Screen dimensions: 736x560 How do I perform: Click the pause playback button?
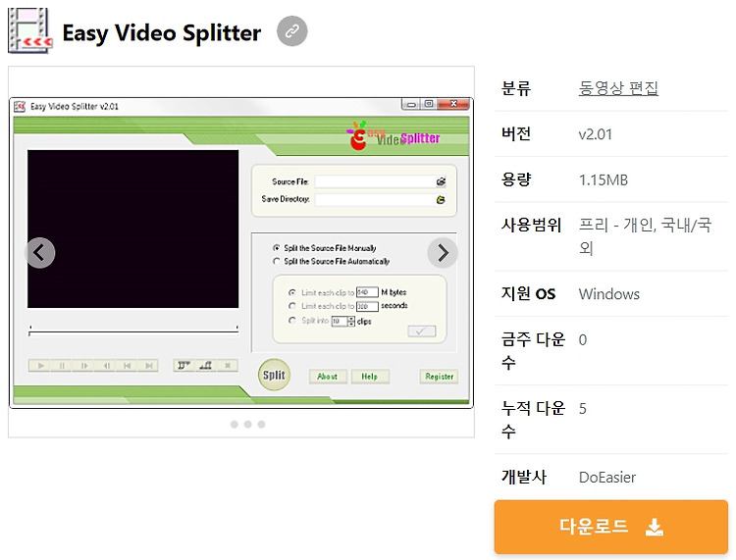(x=62, y=366)
